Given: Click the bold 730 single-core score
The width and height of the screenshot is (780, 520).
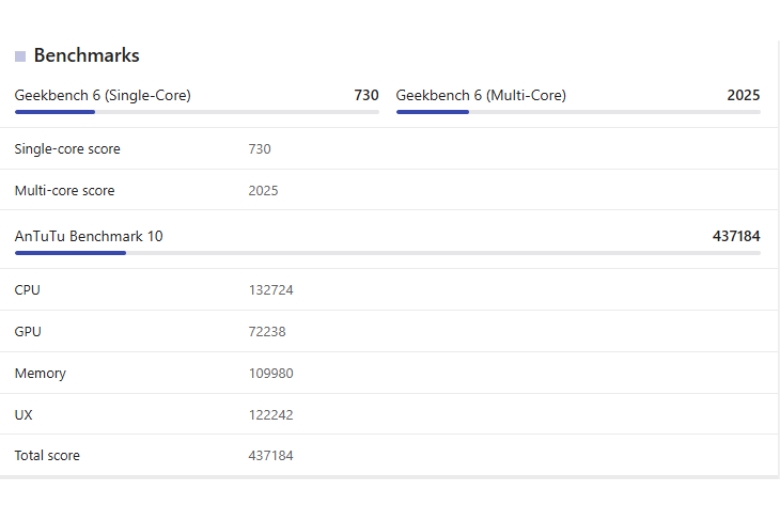Looking at the screenshot, I should [366, 95].
